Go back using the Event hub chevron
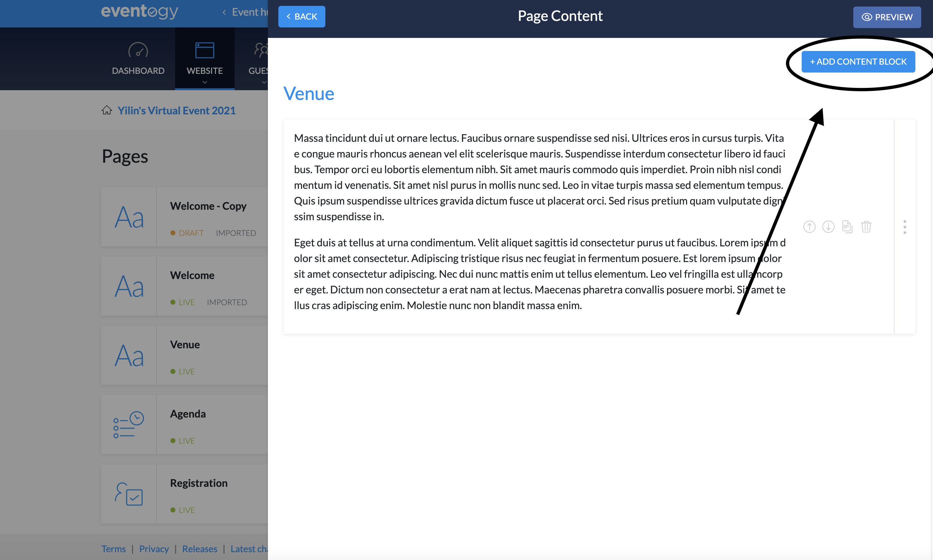This screenshot has width=933, height=560. (224, 12)
